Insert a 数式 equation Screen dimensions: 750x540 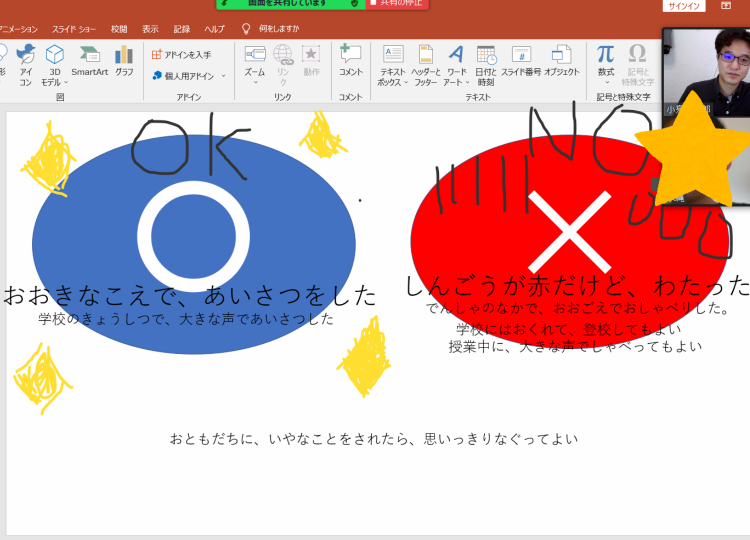[x=606, y=65]
